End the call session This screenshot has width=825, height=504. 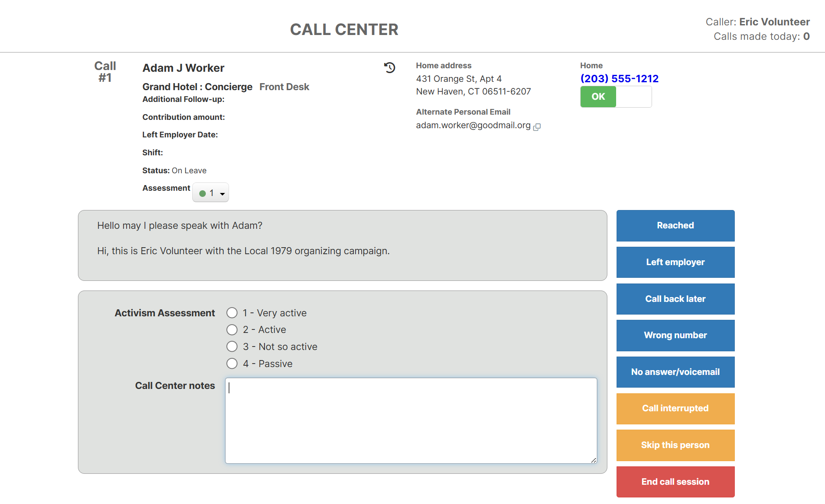tap(675, 482)
